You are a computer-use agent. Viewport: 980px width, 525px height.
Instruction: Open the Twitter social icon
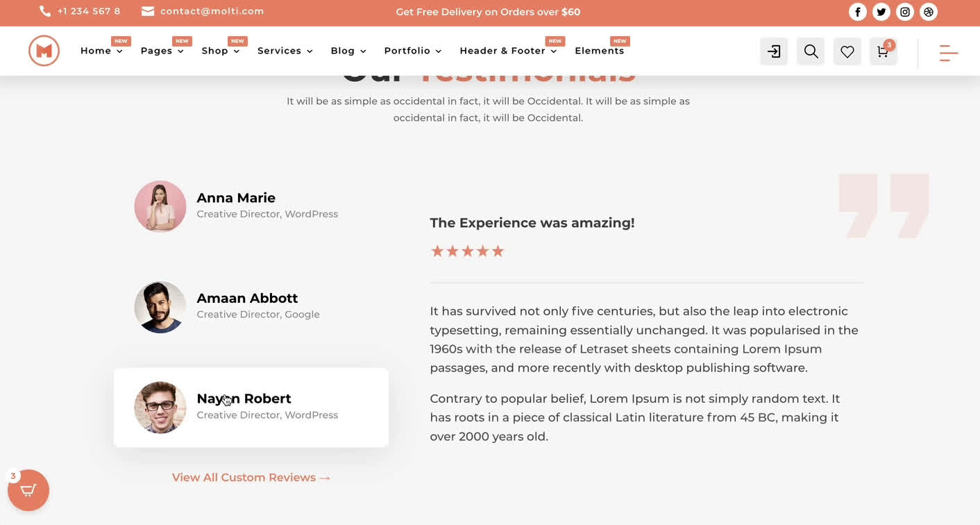(881, 12)
